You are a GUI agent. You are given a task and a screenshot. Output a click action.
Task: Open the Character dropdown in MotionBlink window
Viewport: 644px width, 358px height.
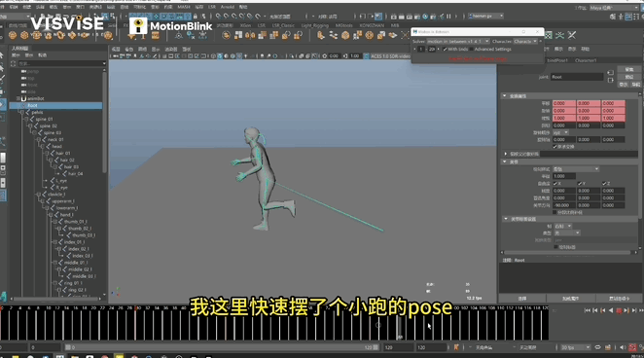click(x=525, y=42)
